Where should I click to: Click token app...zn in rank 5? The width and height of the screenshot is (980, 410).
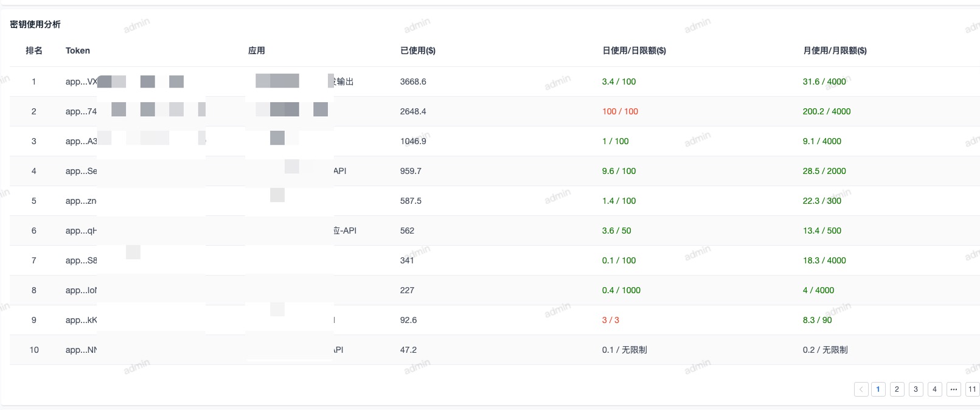point(81,201)
